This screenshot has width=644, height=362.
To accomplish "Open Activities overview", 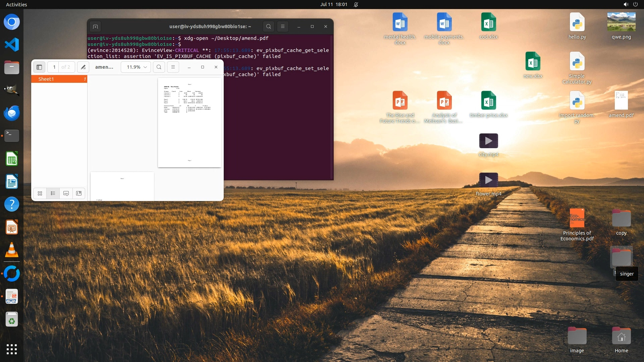I will (16, 4).
